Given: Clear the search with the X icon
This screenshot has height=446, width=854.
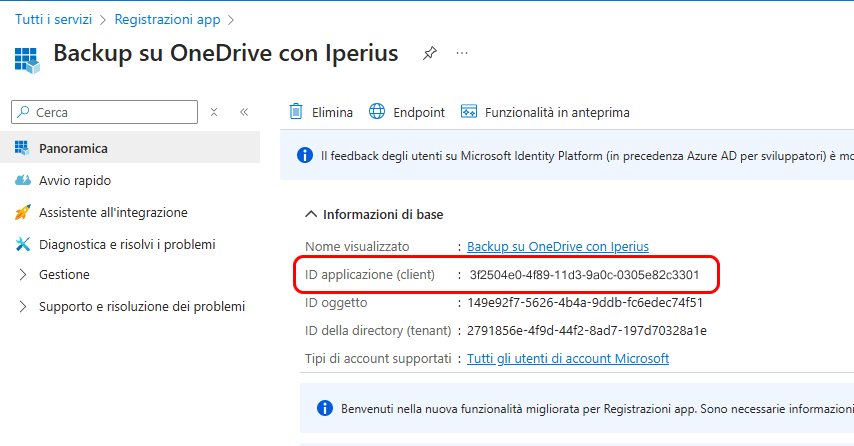Looking at the screenshot, I should click(x=214, y=112).
